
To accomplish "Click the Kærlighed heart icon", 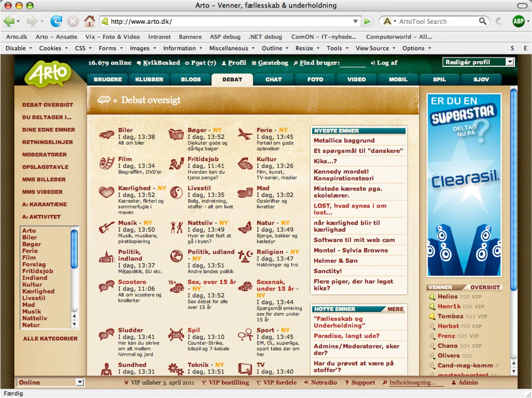I will tap(106, 192).
